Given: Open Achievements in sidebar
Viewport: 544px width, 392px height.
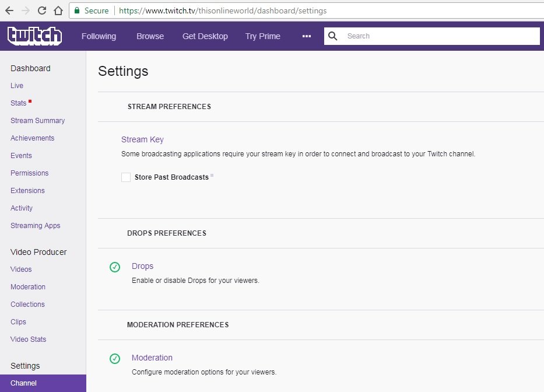Looking at the screenshot, I should pyautogui.click(x=32, y=138).
